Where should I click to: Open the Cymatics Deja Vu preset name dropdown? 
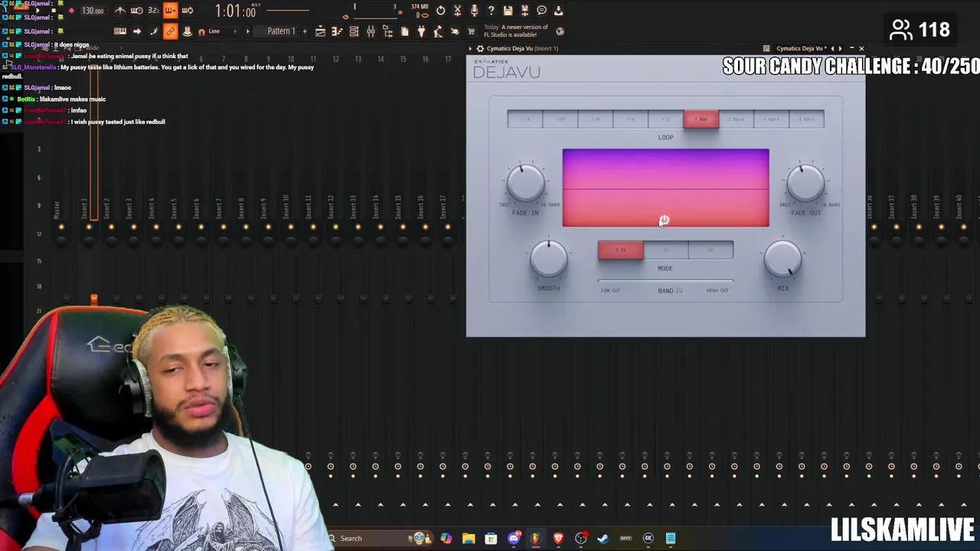[801, 48]
